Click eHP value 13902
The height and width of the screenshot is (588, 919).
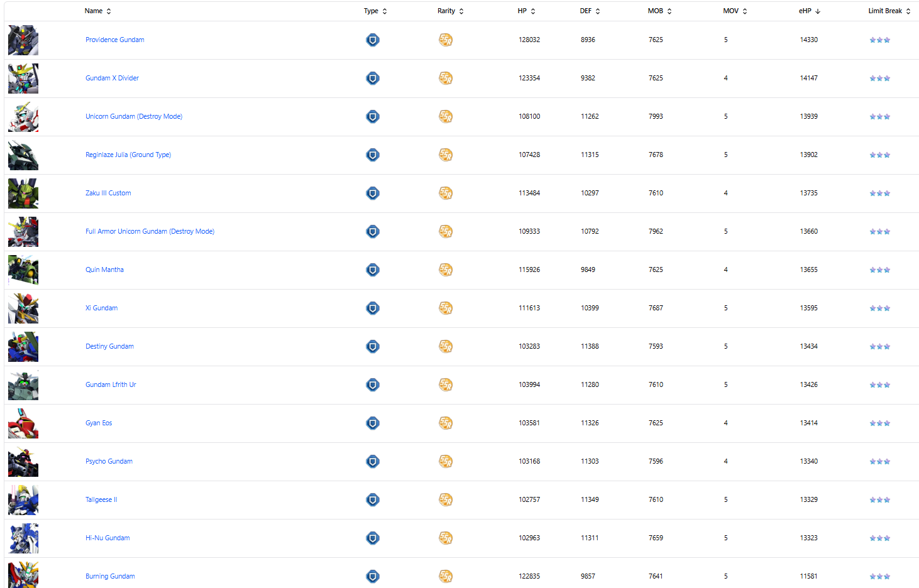point(809,155)
